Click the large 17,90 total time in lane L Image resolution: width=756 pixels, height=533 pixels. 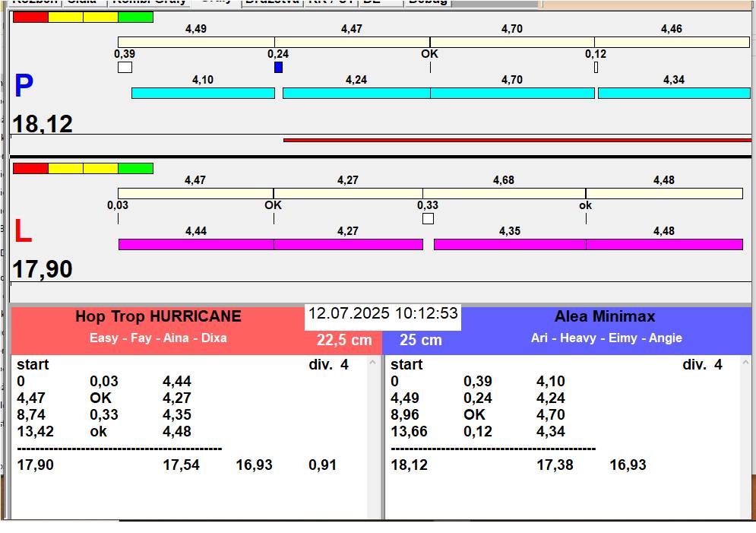[43, 269]
